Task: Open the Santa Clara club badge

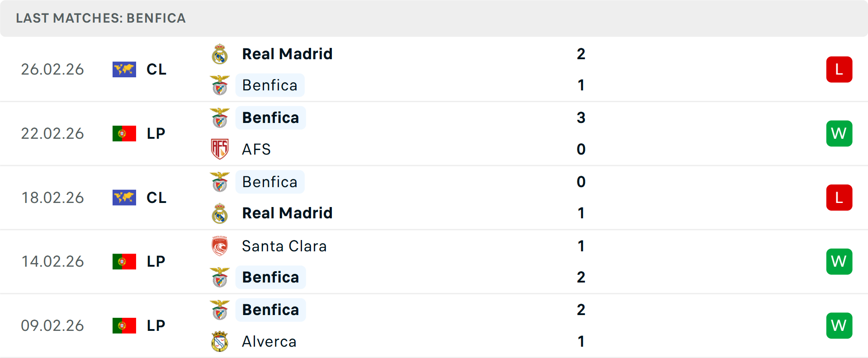Action: tap(220, 246)
